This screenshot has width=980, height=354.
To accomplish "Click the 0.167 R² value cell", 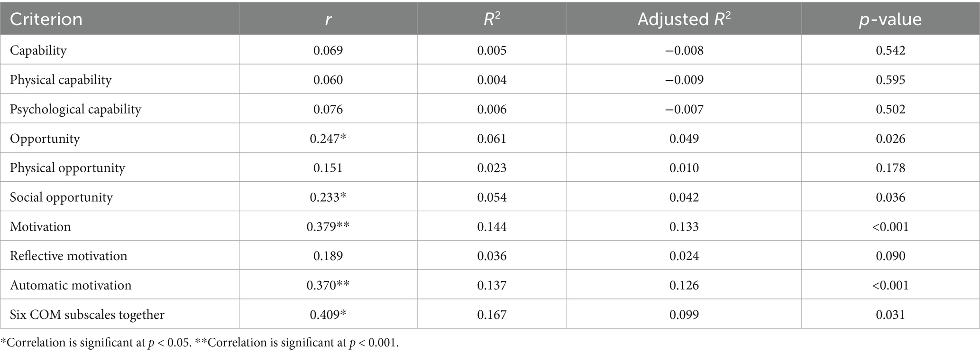I will (492, 315).
